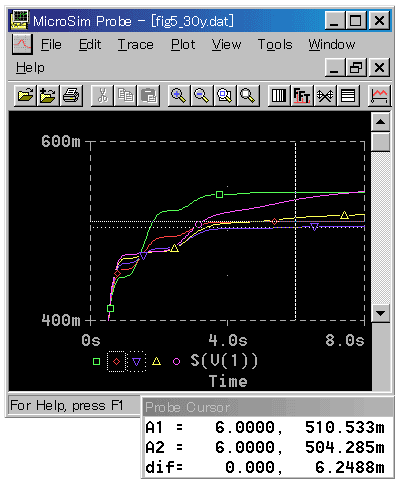
Task: Open the Trace menu
Action: point(136,45)
